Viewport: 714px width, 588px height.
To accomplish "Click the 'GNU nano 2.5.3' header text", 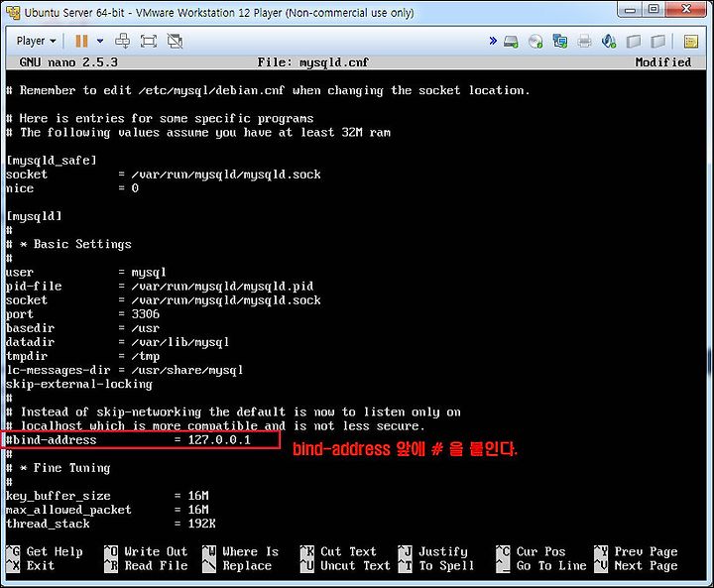I will 68,62.
